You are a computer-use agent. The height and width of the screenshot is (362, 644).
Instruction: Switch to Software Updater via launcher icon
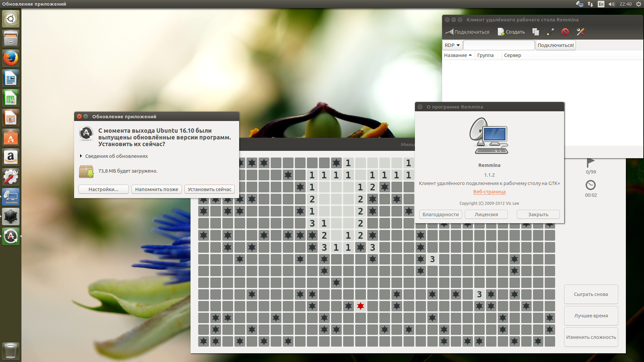[x=11, y=236]
